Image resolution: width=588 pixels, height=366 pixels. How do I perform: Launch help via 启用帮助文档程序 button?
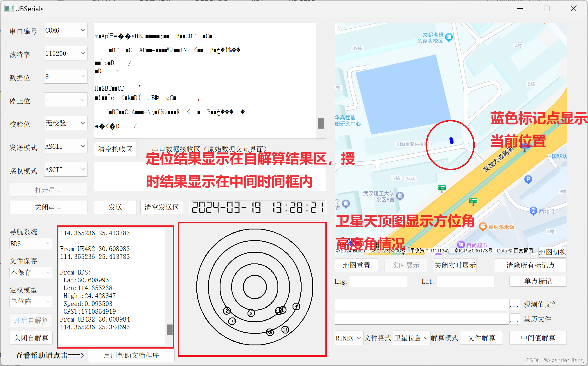(131, 355)
